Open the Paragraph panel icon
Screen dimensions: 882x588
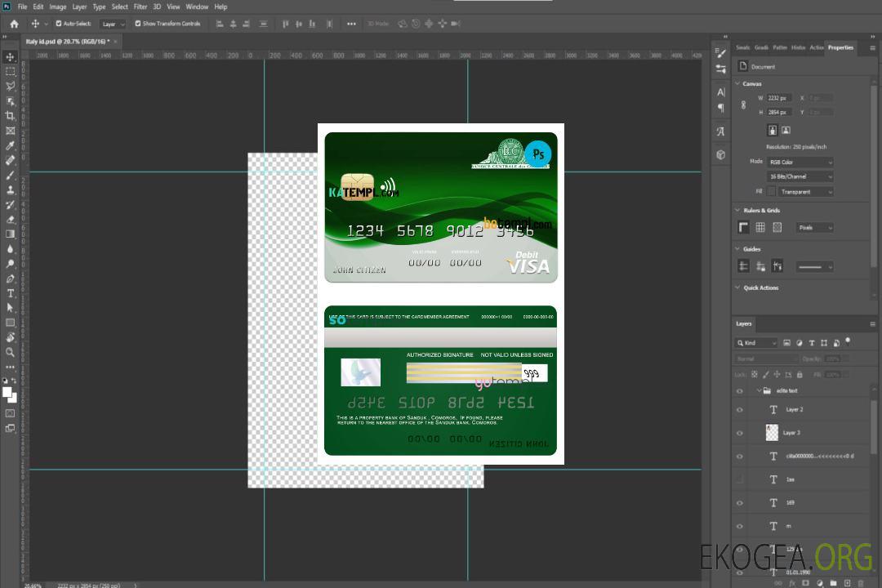[x=721, y=108]
